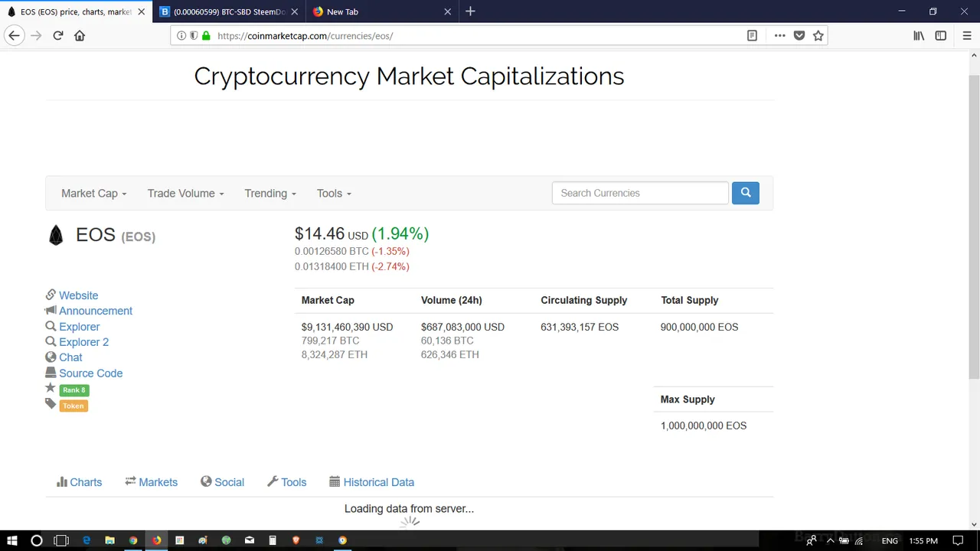Expand the Trade Volume dropdown
980x551 pixels.
[x=186, y=194]
